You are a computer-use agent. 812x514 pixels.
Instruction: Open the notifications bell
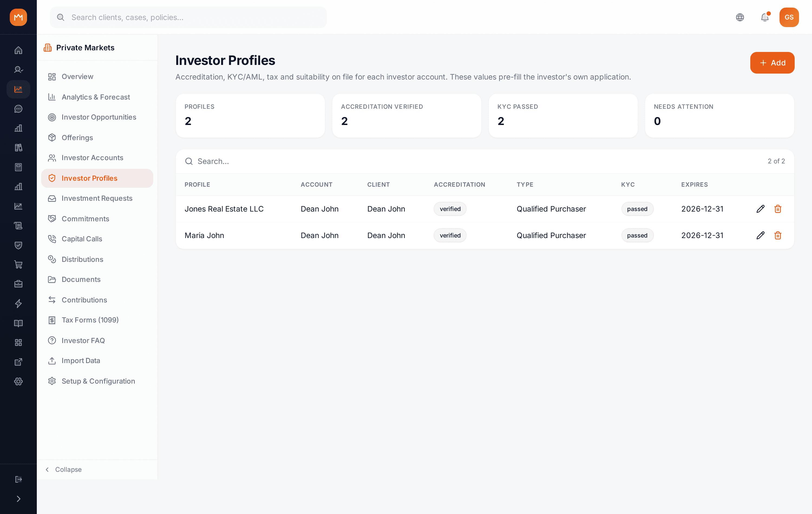764,17
